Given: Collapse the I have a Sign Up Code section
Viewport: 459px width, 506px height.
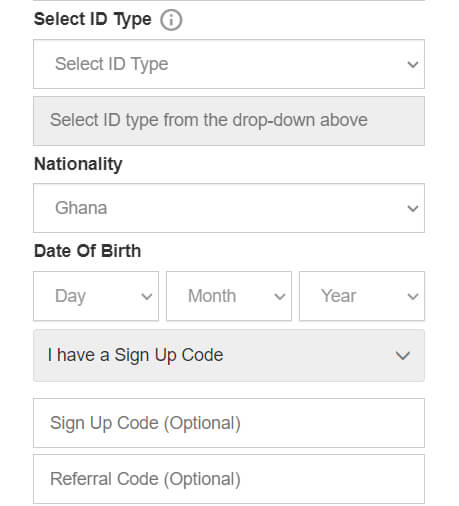Looking at the screenshot, I should (229, 355).
